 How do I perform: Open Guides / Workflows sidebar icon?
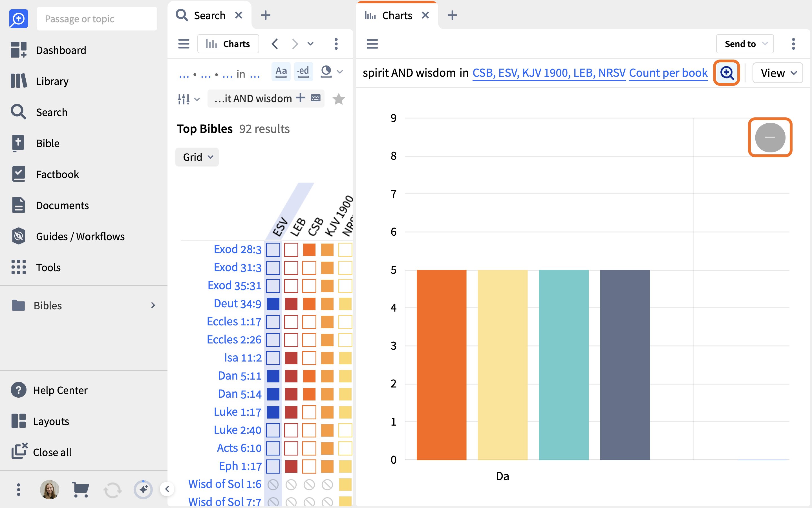[x=18, y=236]
